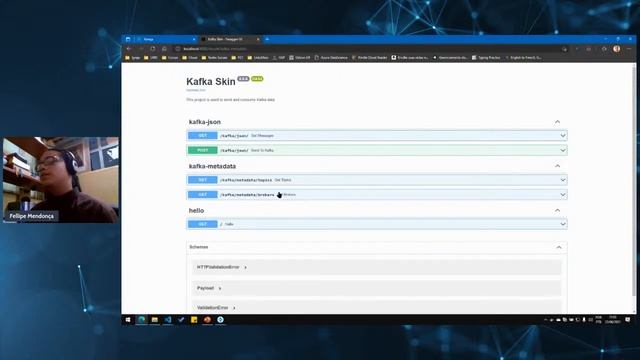Click the browser home icon
This screenshot has width=640, height=360.
(164, 49)
